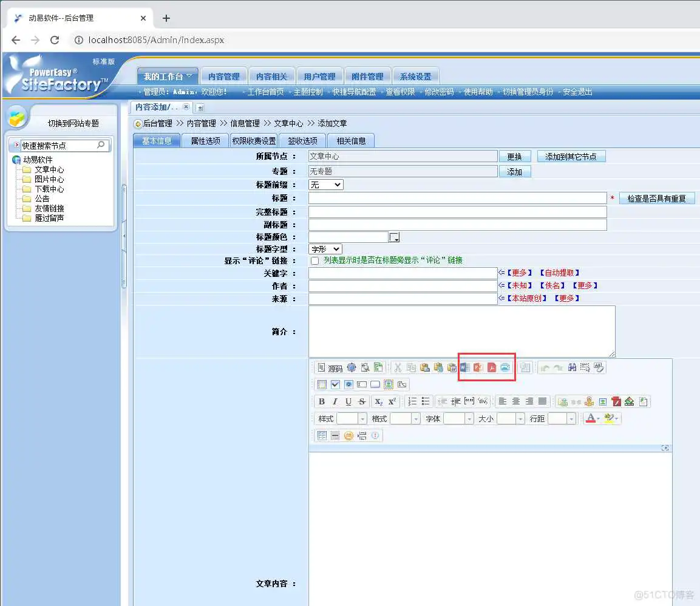The height and width of the screenshot is (606, 700).
Task: Click the find binoculars icon
Action: pyautogui.click(x=571, y=367)
